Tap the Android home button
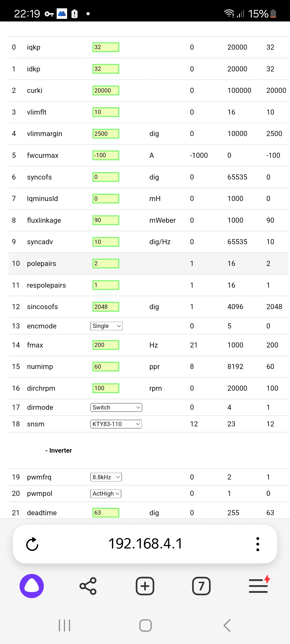This screenshot has height=644, width=290. pyautogui.click(x=145, y=625)
